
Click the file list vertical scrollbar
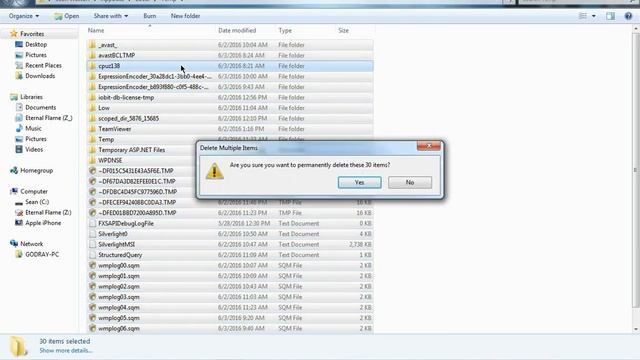[636, 169]
